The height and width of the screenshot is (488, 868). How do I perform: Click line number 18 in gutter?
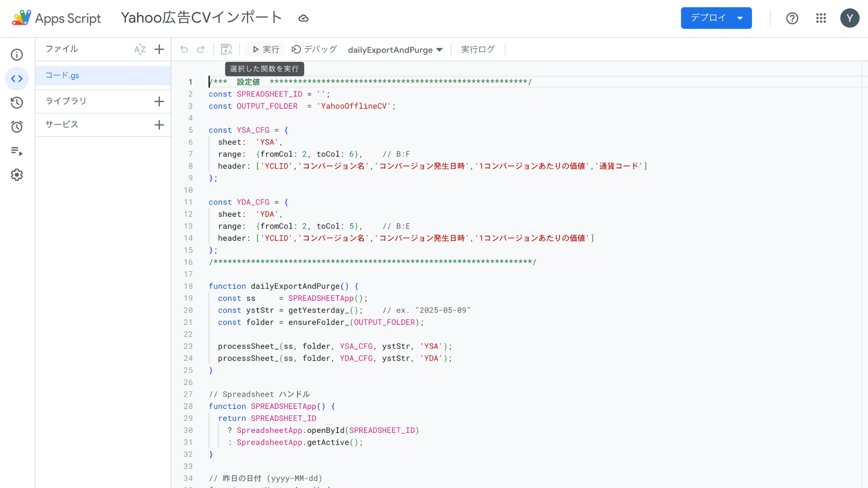pyautogui.click(x=188, y=286)
